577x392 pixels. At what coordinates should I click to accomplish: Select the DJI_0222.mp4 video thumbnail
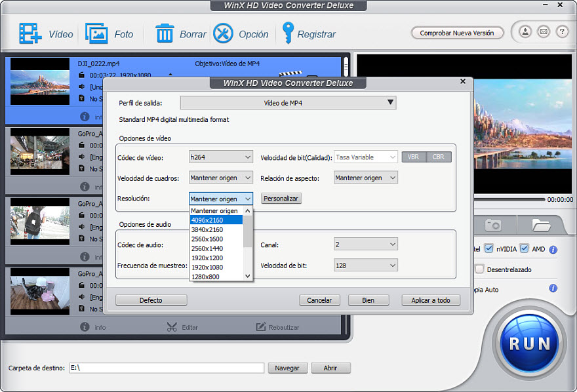click(40, 82)
